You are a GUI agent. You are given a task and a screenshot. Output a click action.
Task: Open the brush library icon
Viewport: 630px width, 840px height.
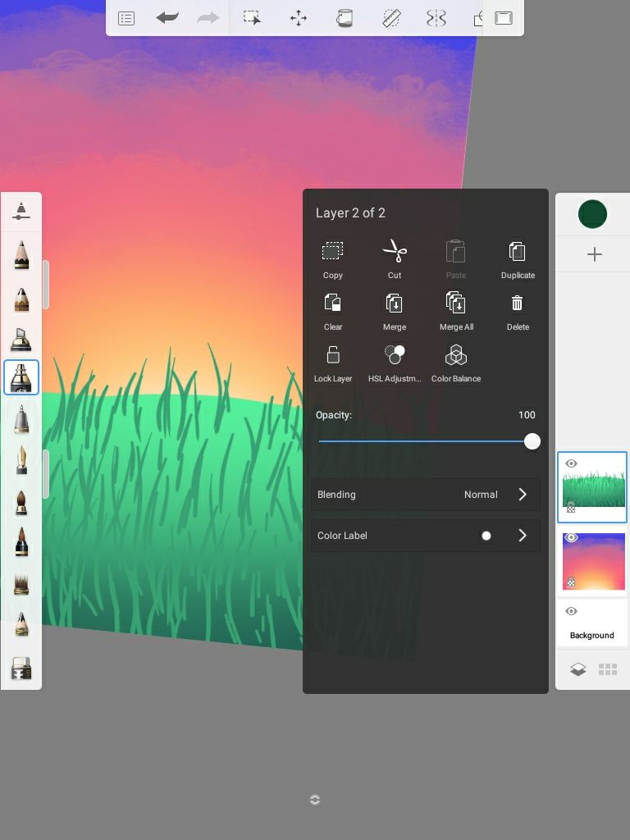click(x=21, y=668)
